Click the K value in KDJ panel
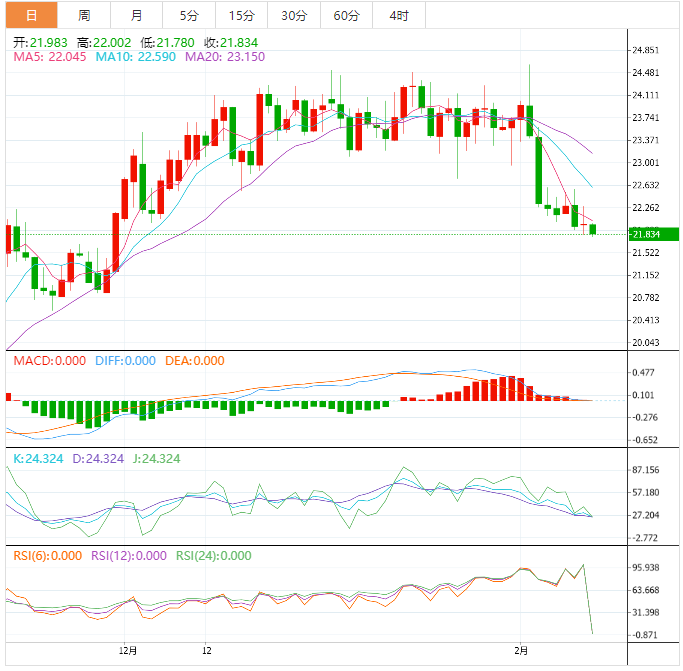The image size is (683, 671). (38, 458)
